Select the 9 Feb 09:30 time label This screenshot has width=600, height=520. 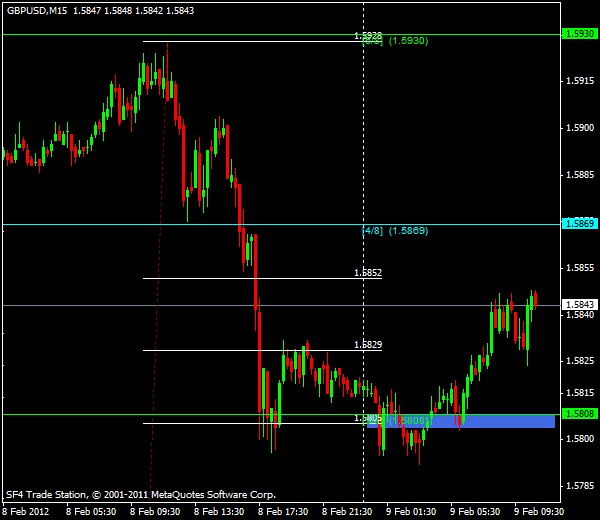[x=538, y=510]
